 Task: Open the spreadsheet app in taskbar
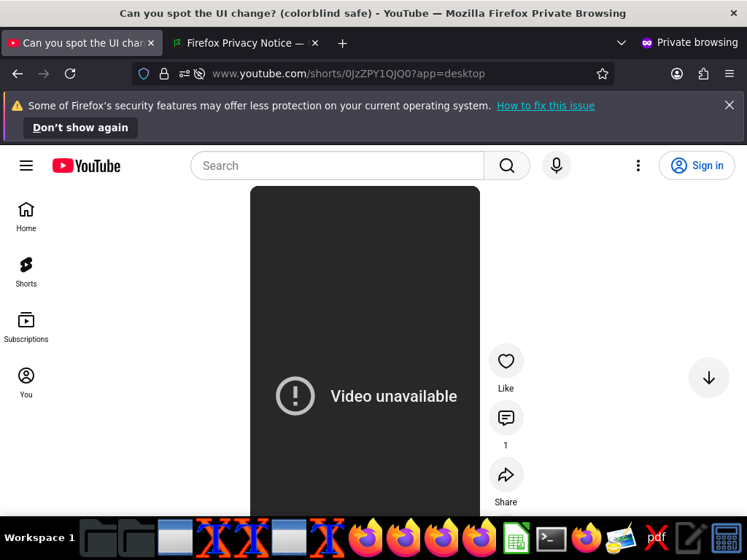516,538
